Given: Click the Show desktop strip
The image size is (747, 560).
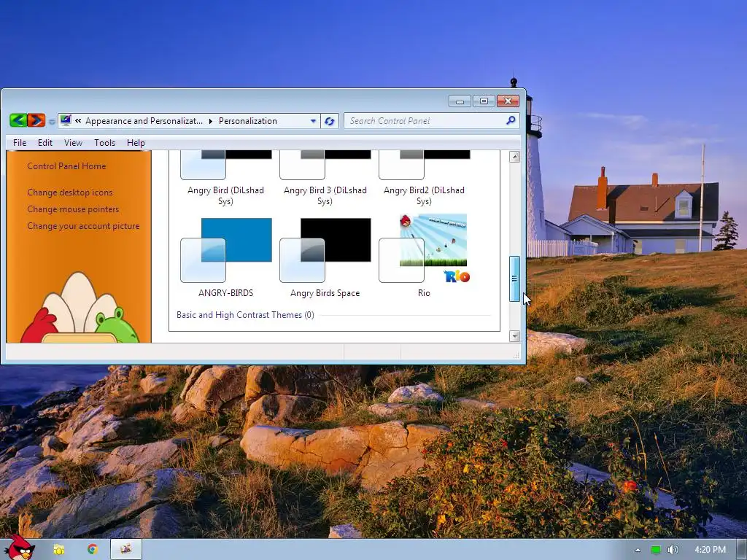Looking at the screenshot, I should [x=742, y=550].
